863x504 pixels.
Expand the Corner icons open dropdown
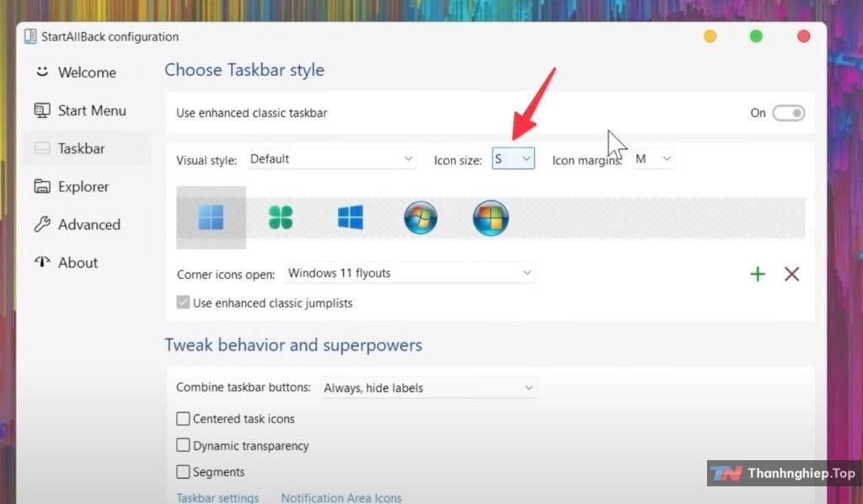point(410,273)
